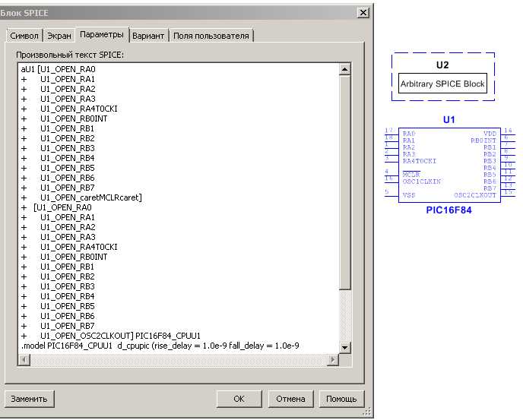Open help via Помощь button
The image size is (523, 420).
tap(341, 399)
